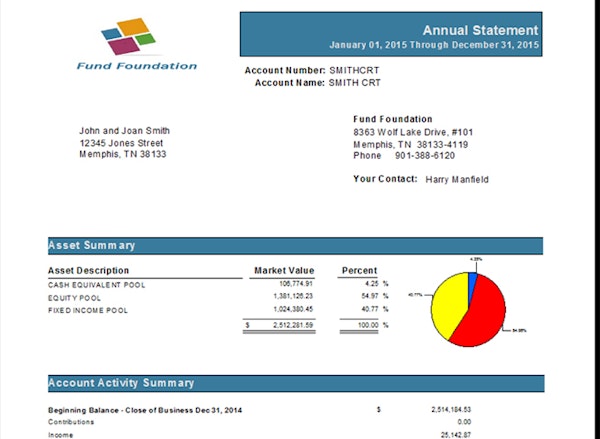
Task: Click the Beginning Balance line item
Action: [x=146, y=411]
